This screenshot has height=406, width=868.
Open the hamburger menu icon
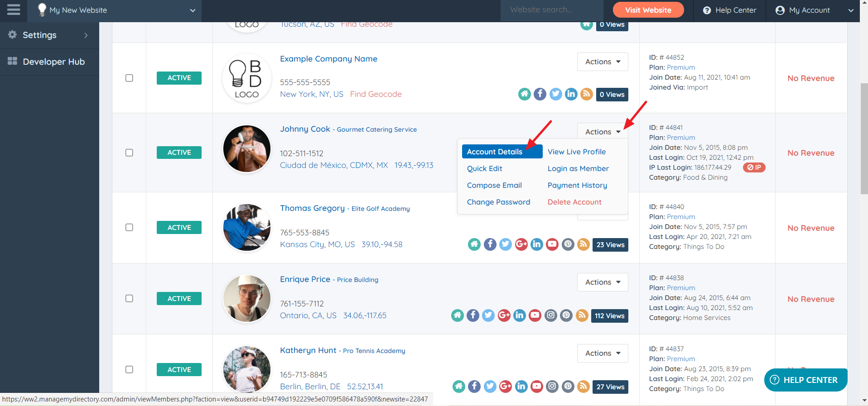(x=14, y=10)
